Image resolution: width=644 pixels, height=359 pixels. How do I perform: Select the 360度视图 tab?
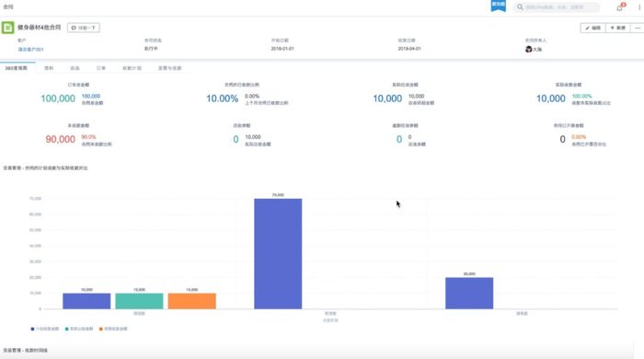tap(17, 68)
